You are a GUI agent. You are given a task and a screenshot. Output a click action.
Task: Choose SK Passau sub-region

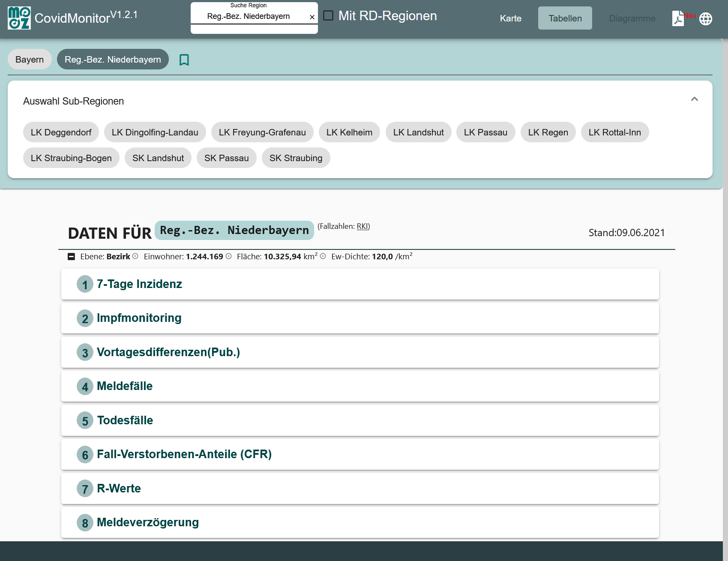pos(227,158)
